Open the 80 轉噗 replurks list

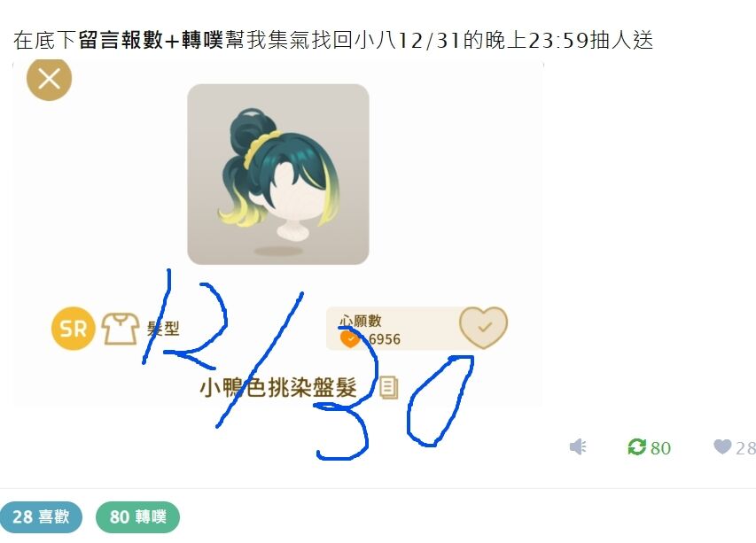[x=138, y=517]
